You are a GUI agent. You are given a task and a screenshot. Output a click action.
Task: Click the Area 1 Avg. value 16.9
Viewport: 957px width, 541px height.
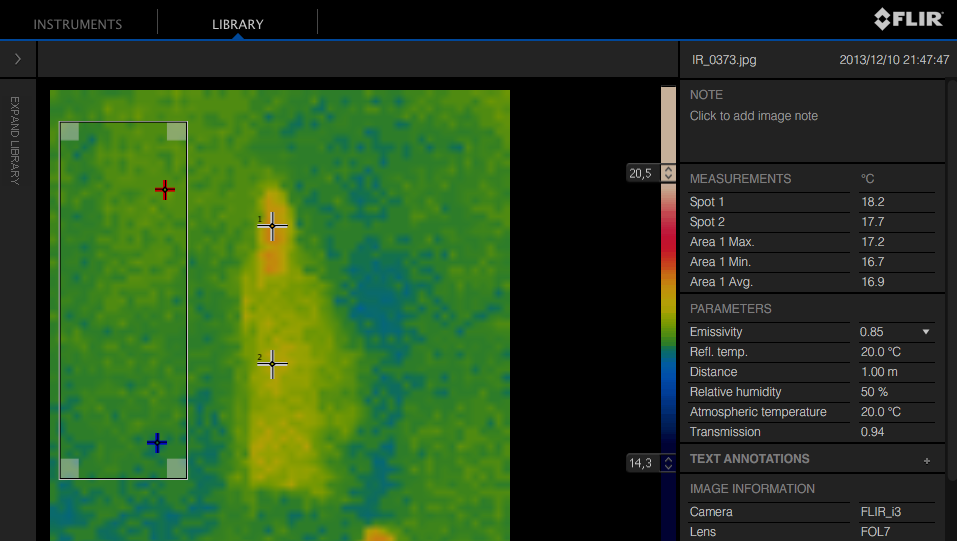(873, 282)
